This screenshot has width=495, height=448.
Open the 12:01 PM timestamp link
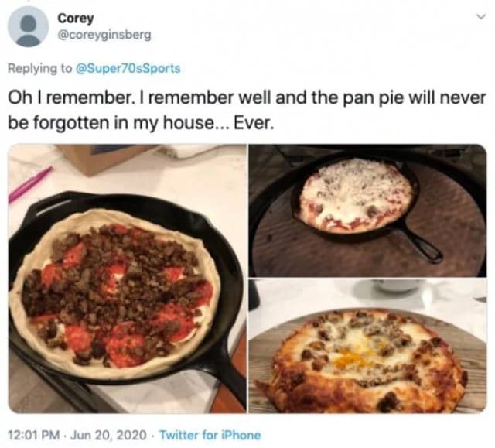point(34,435)
